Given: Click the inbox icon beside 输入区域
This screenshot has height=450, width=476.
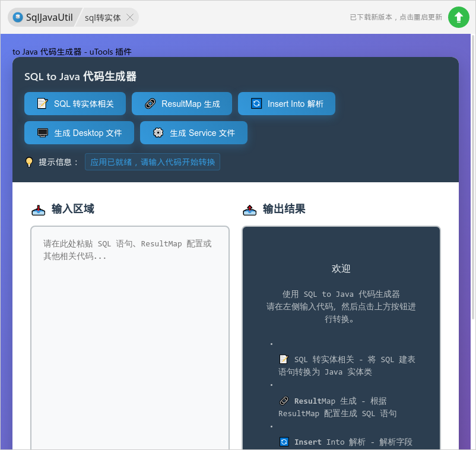Looking at the screenshot, I should 39,210.
